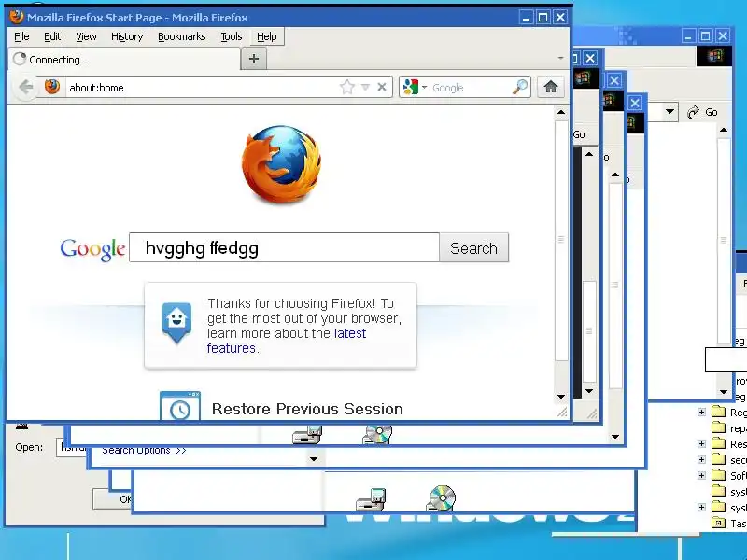The height and width of the screenshot is (560, 747).
Task: Expand the sec folder tree node
Action: pos(701,459)
